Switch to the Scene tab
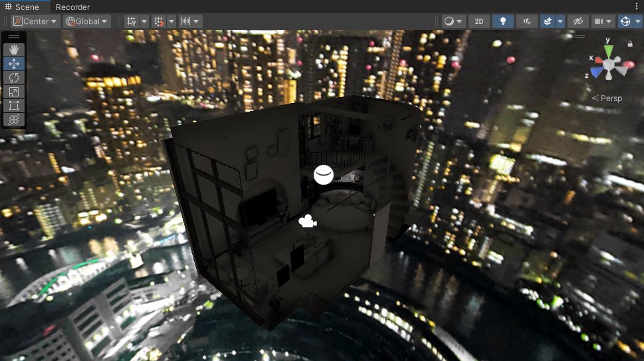 pos(22,7)
